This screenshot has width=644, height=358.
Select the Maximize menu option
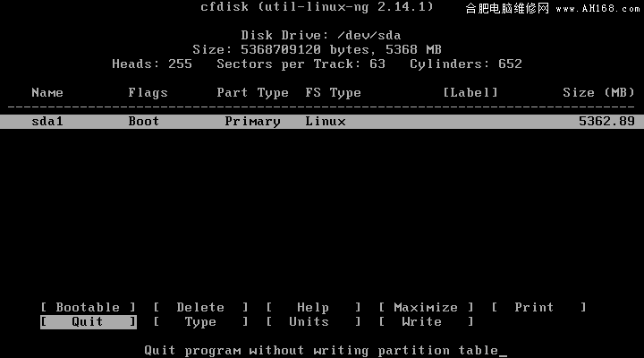click(x=426, y=308)
